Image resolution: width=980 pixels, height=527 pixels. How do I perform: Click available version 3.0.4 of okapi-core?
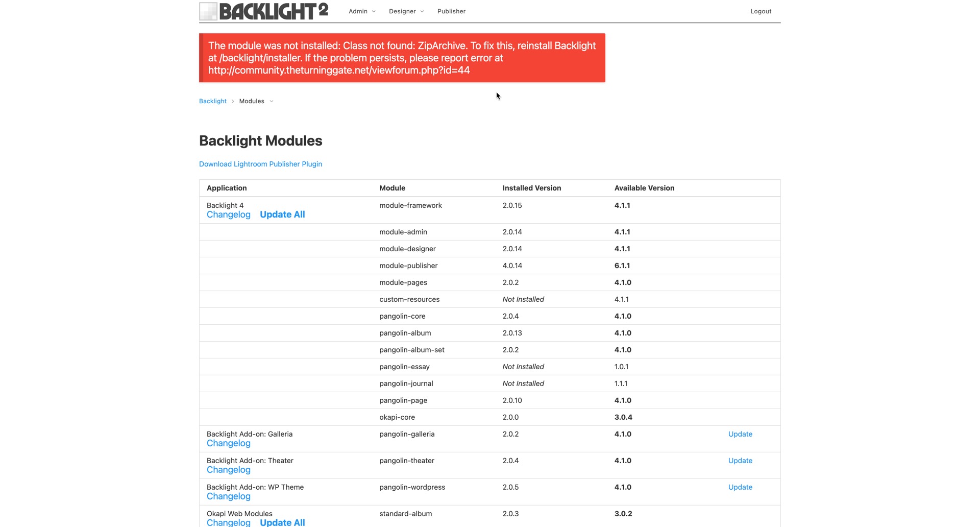tap(623, 417)
